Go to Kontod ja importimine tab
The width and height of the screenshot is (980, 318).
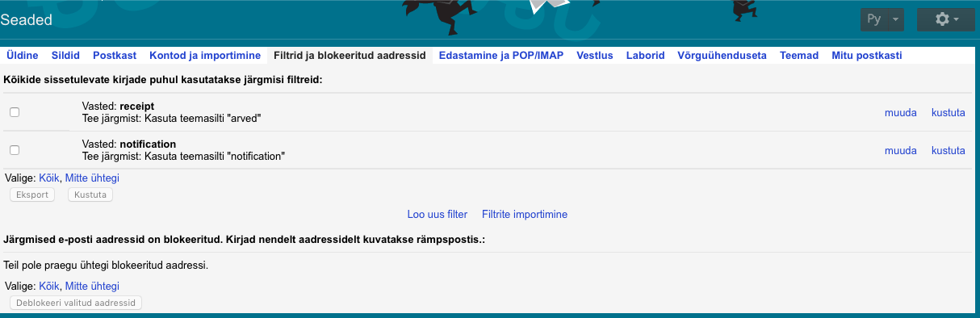(x=205, y=56)
